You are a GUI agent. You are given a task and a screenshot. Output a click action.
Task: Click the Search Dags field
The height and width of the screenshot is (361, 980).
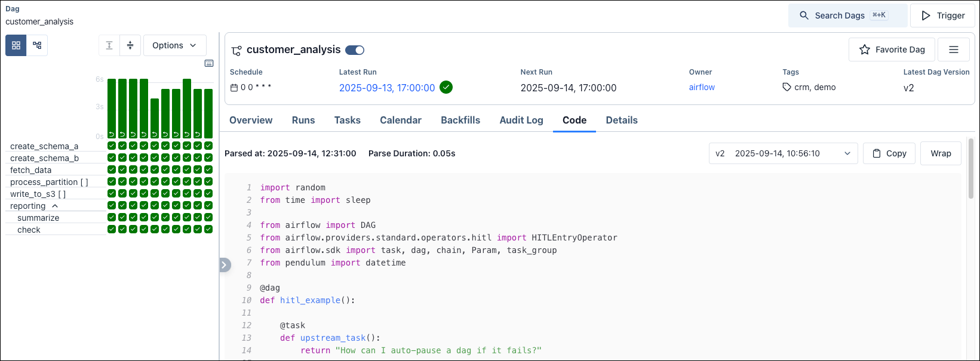pyautogui.click(x=847, y=16)
